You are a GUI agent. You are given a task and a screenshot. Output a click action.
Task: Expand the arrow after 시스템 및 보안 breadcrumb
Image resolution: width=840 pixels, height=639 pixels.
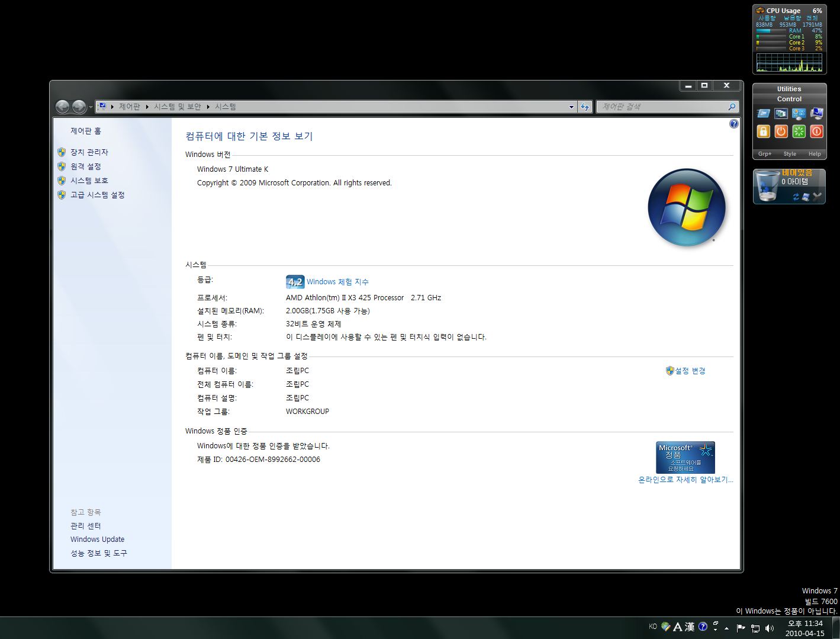tap(208, 107)
